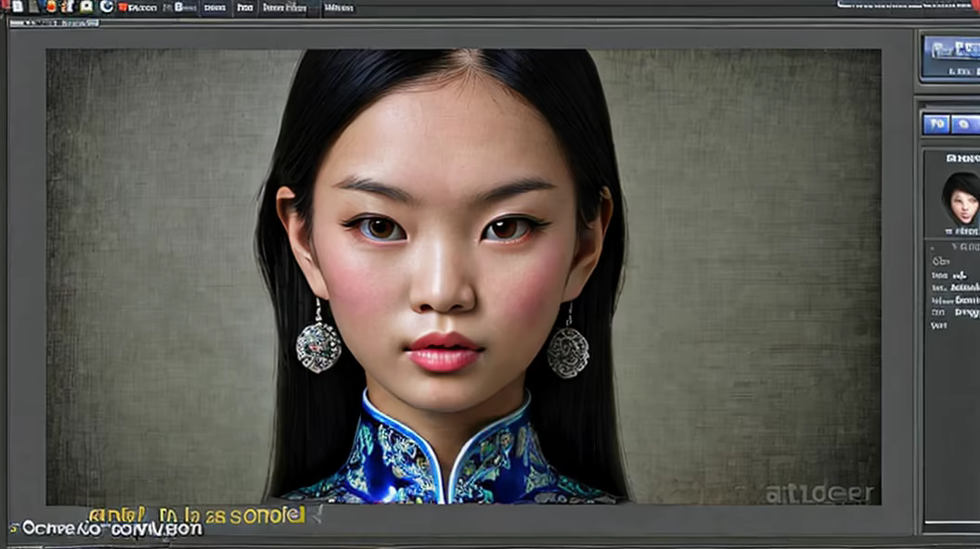Image resolution: width=980 pixels, height=549 pixels.
Task: Click the orange-red icon in top toolbar
Action: 51,6
